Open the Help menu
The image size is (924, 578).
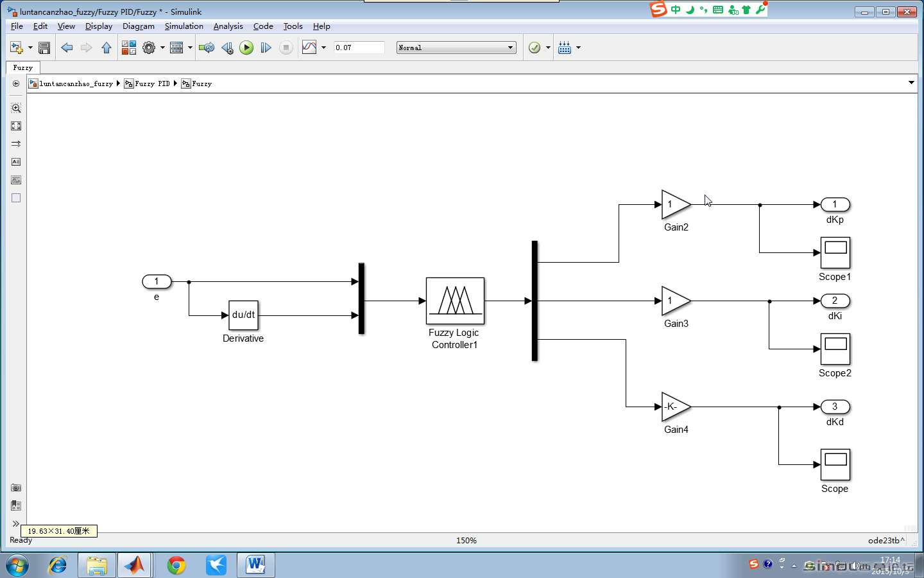[321, 26]
